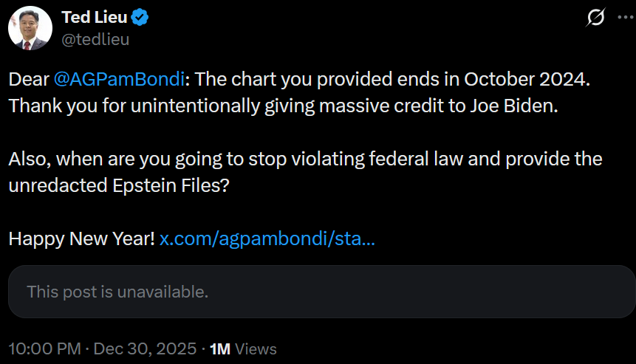Image resolution: width=636 pixels, height=364 pixels.
Task: View the 1M Views count
Action: pyautogui.click(x=219, y=348)
